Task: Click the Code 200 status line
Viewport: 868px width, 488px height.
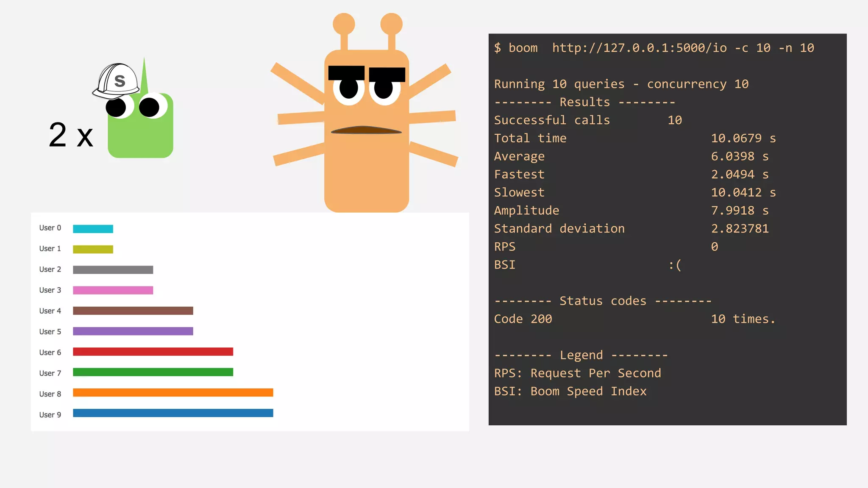Action: (523, 319)
